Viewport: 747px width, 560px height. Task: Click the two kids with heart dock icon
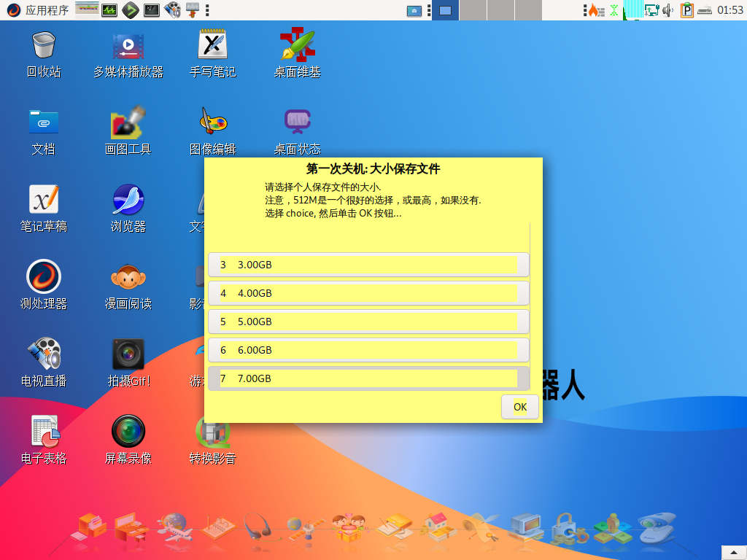pos(349,528)
